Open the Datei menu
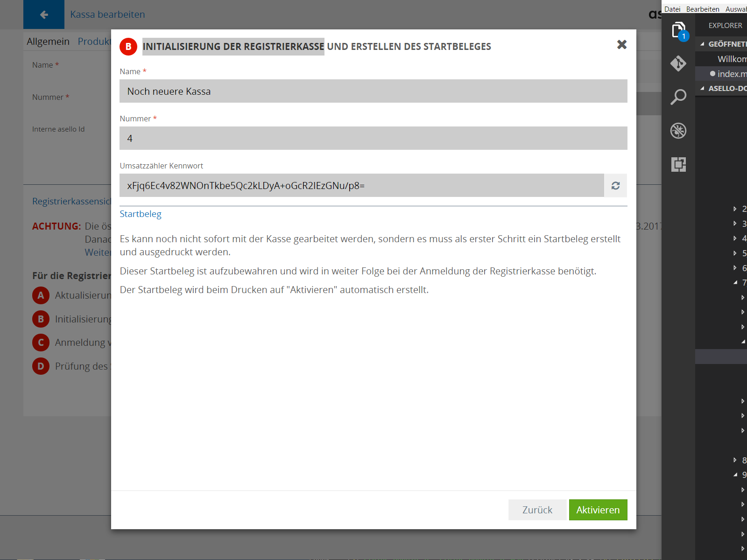This screenshot has width=747, height=560. 672,9
